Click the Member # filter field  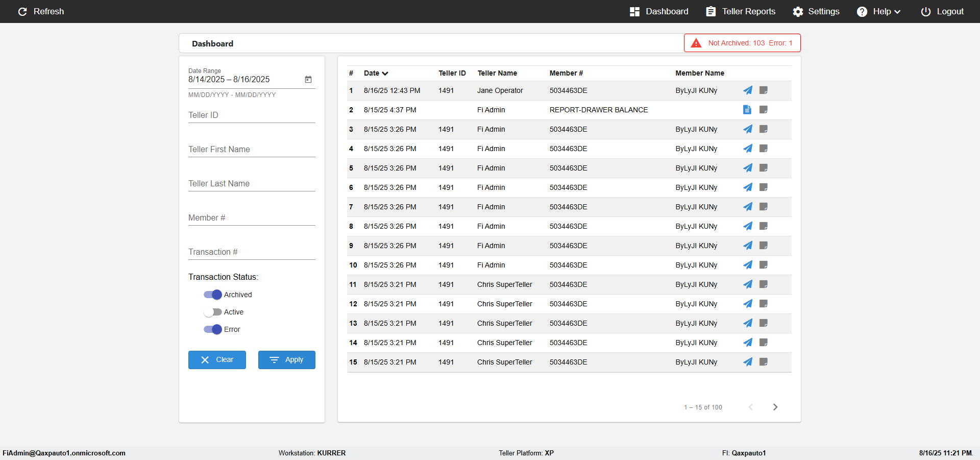point(252,217)
